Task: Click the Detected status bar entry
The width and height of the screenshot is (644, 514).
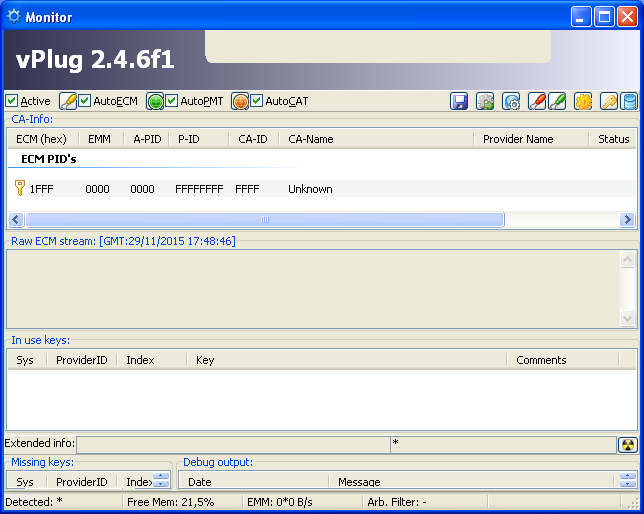Action: click(63, 502)
